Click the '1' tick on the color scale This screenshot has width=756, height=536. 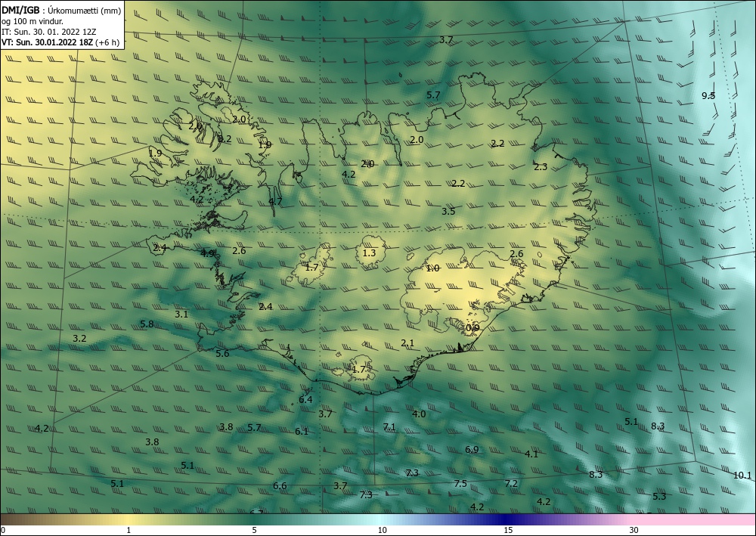(x=129, y=531)
